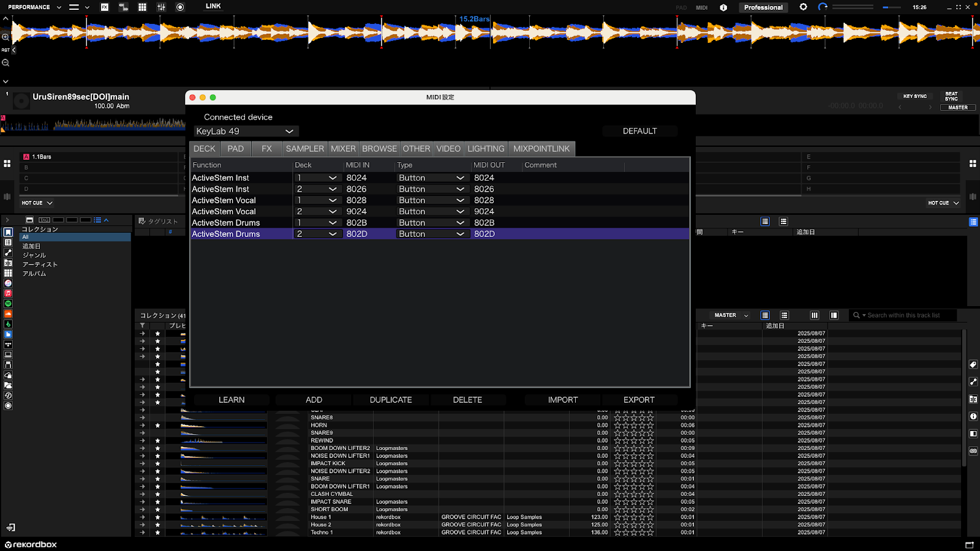Open Type dropdown for selected ActiveStem Drums row
Screen dimensions: 980x551
[432, 234]
